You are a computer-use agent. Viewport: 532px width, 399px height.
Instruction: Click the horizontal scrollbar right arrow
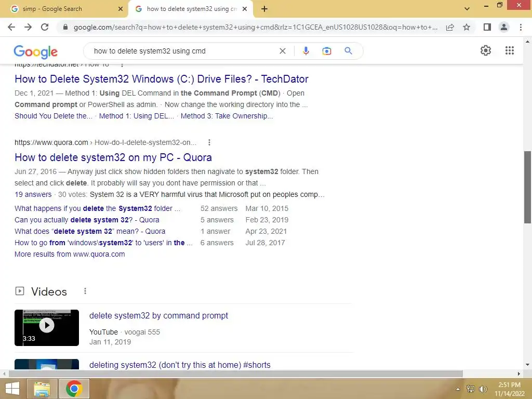click(518, 374)
